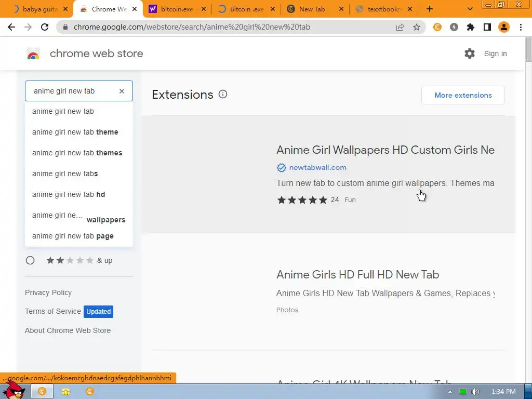Open About Chrome Web Store link
This screenshot has width=532, height=399.
click(68, 330)
